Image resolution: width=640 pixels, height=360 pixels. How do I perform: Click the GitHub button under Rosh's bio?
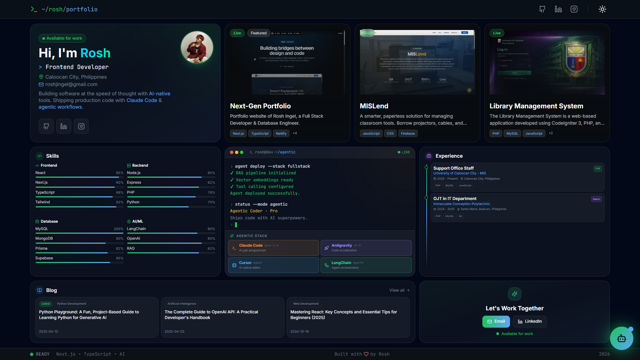click(x=46, y=126)
